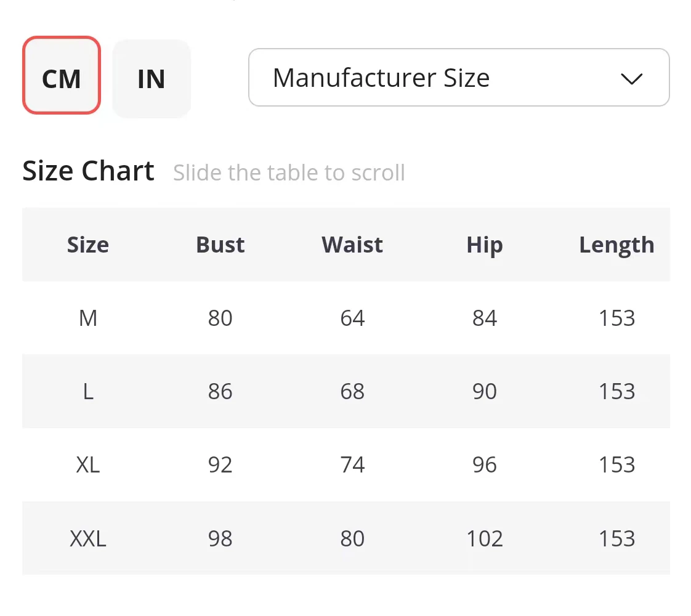Screen dimensions: 691x616
Task: Select the XXL bust value 98
Action: (220, 538)
